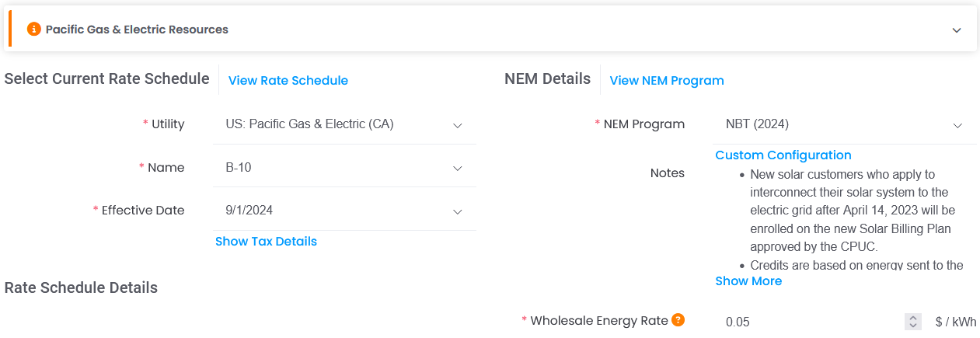Click the View Rate Schedule link

pos(288,80)
